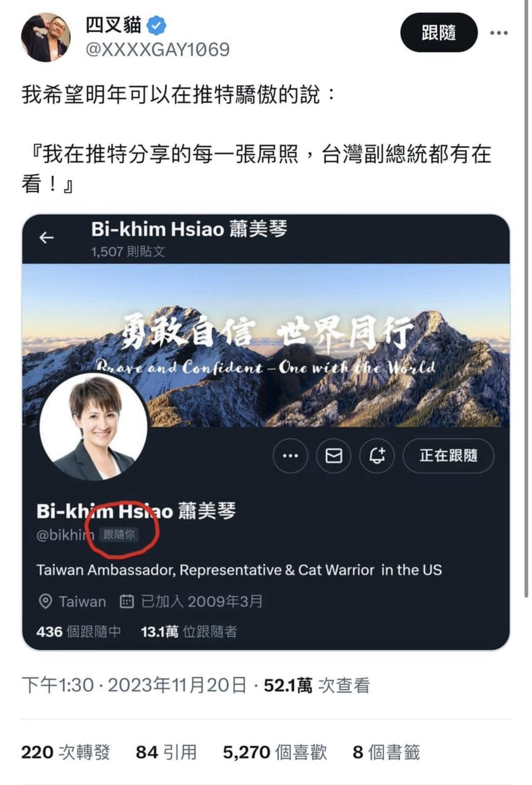Click the blue verified badge next to 四叉貓
The image size is (532, 785).
pos(157,25)
